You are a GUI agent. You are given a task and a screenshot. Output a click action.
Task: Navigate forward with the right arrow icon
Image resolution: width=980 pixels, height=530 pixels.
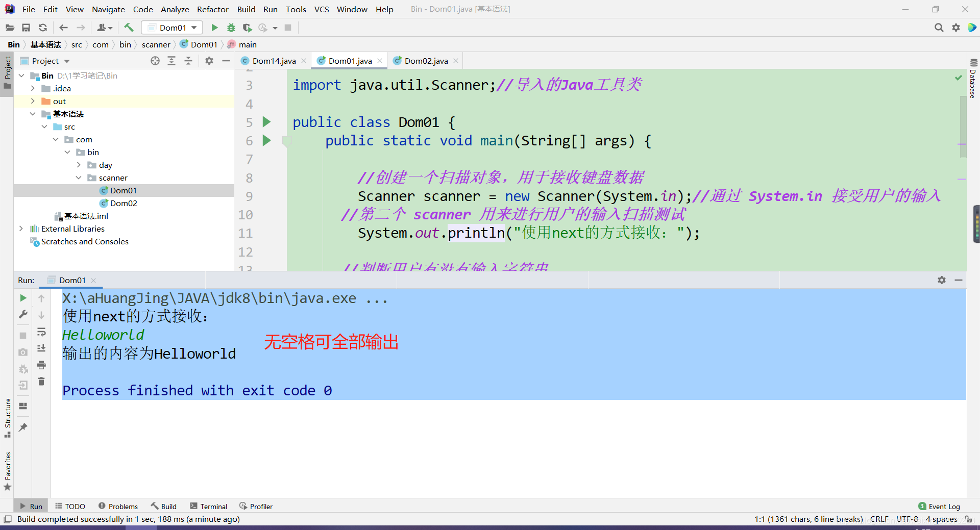pyautogui.click(x=81, y=28)
